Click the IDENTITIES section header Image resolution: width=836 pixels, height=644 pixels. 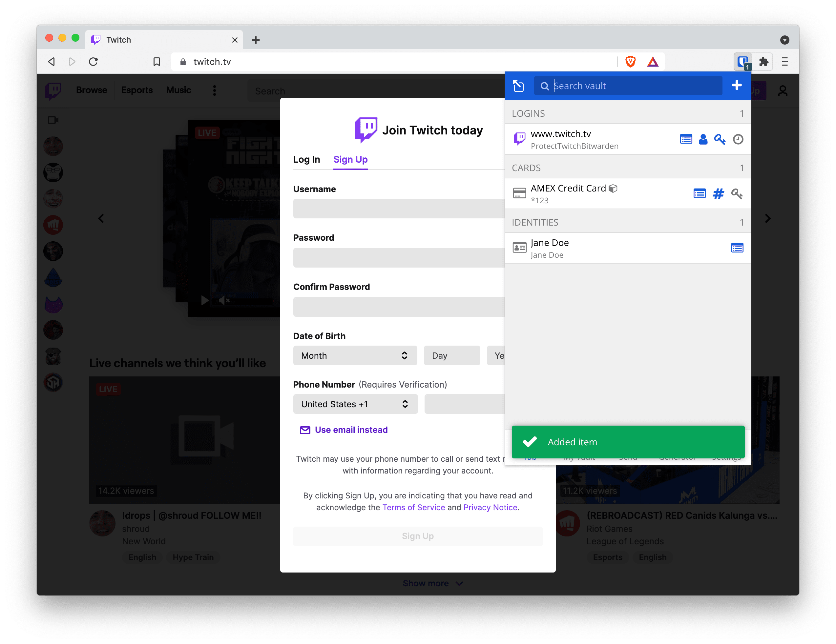(x=628, y=222)
